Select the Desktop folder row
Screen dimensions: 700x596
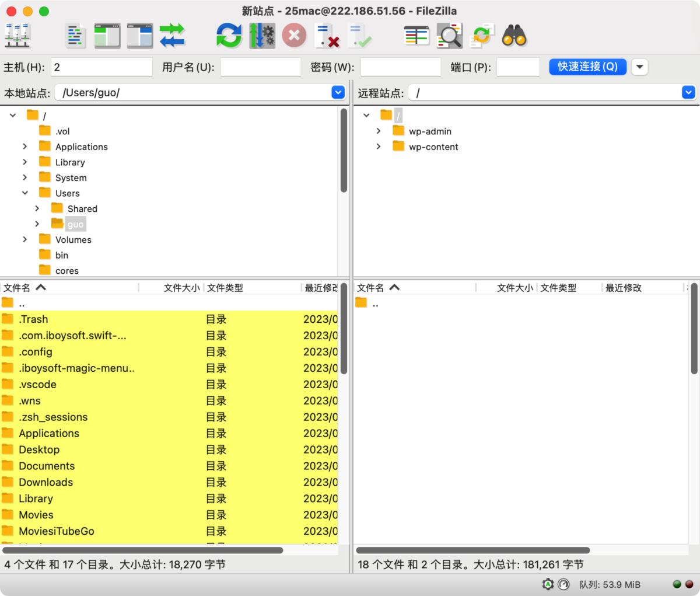(x=169, y=450)
